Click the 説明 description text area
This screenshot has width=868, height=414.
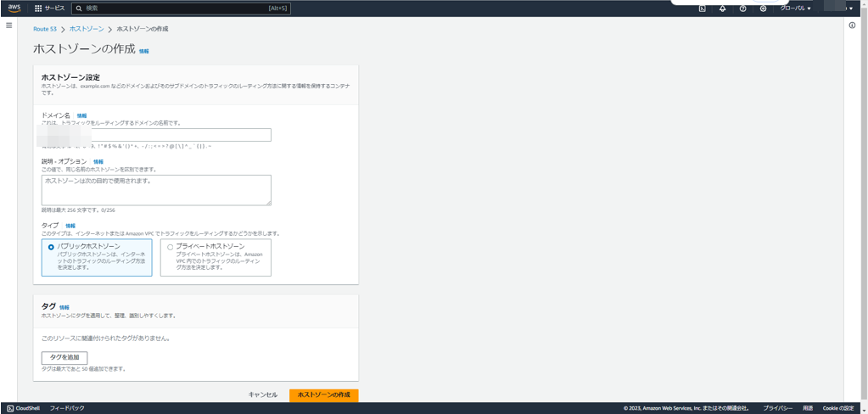[156, 190]
